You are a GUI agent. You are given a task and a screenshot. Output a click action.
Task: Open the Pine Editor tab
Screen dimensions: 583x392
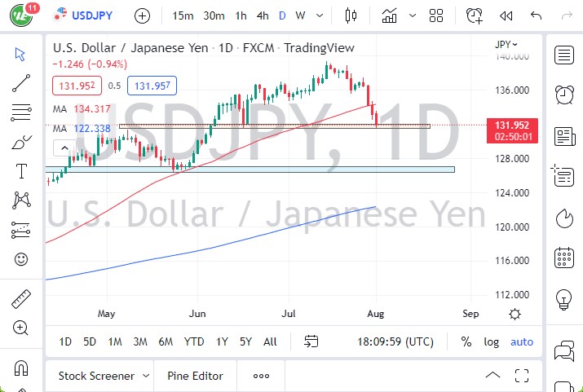(x=195, y=376)
